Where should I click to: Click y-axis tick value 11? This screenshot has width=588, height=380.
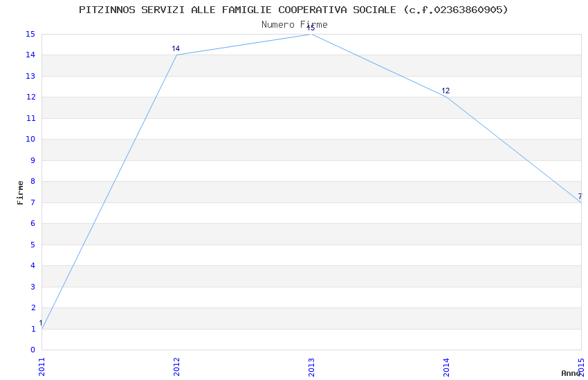coord(30,118)
